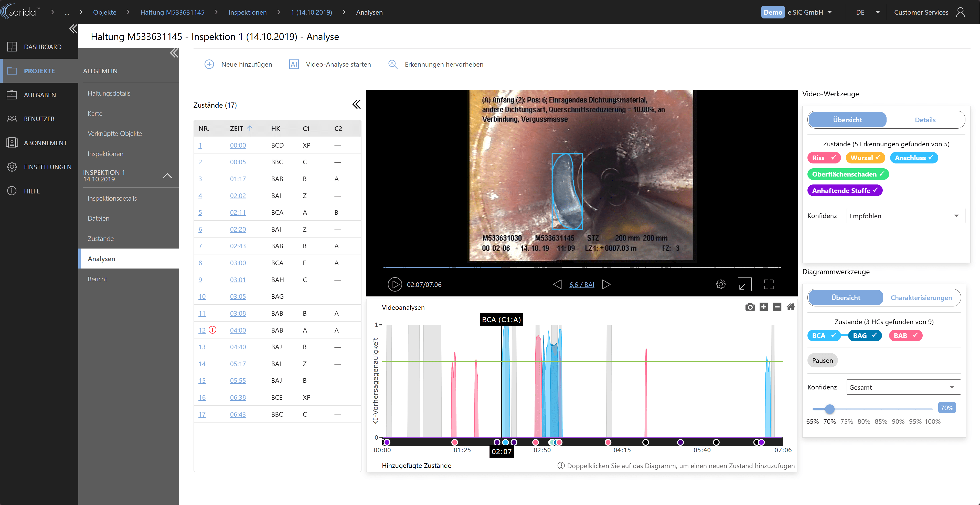Open Haltungsdetails in the sidebar
This screenshot has width=980, height=505.
pyautogui.click(x=109, y=93)
